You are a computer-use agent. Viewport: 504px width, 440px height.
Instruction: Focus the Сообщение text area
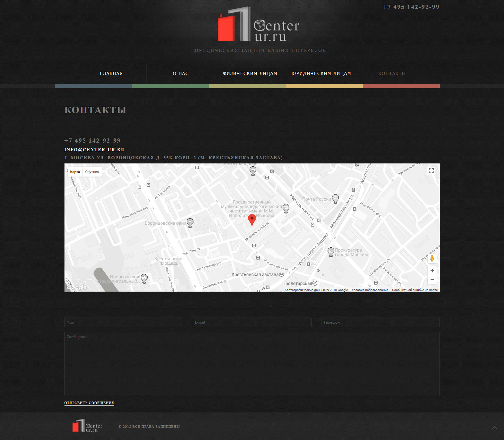click(x=252, y=364)
